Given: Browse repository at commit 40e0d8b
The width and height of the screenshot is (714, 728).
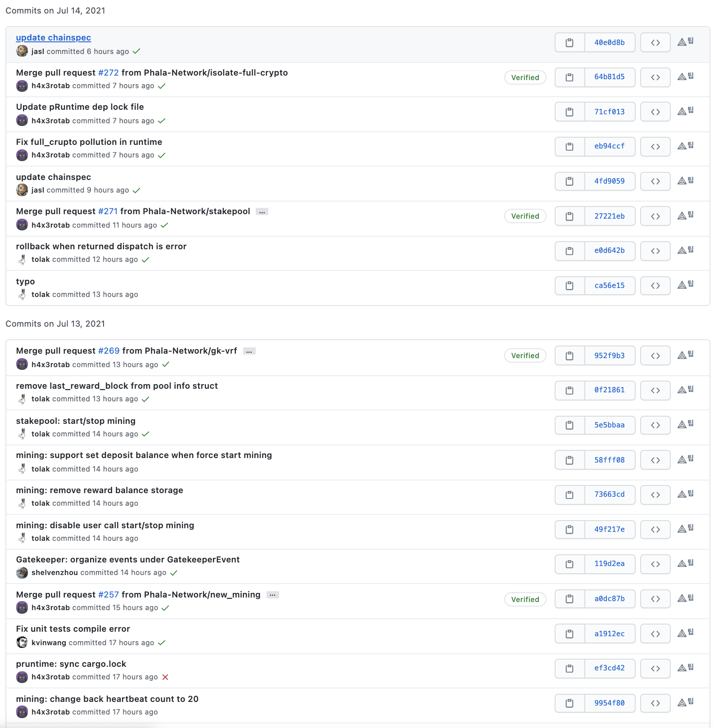Looking at the screenshot, I should coord(655,43).
